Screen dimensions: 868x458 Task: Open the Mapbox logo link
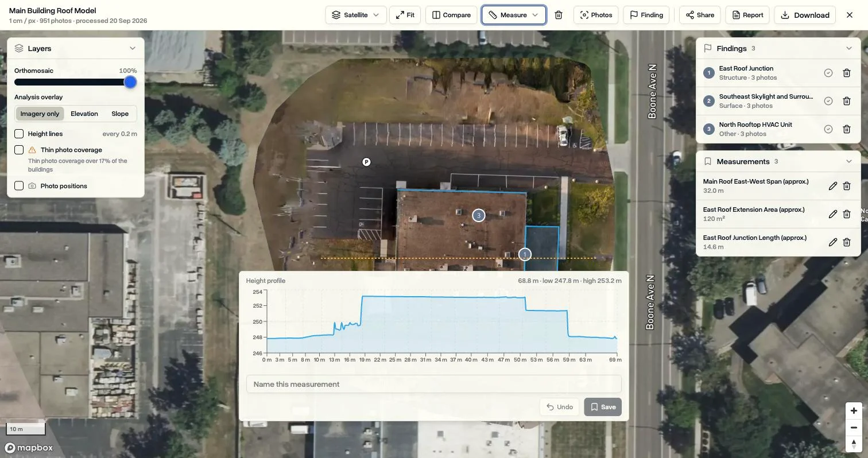29,448
